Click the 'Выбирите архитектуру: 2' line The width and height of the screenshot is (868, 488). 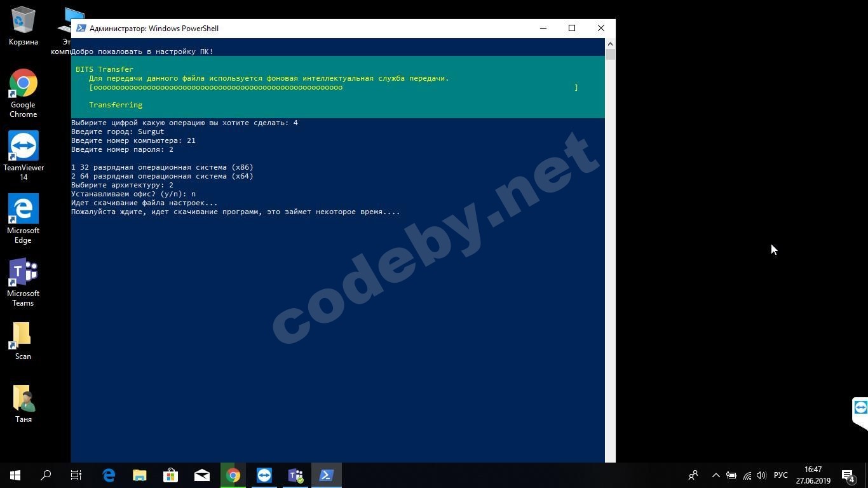pyautogui.click(x=122, y=185)
